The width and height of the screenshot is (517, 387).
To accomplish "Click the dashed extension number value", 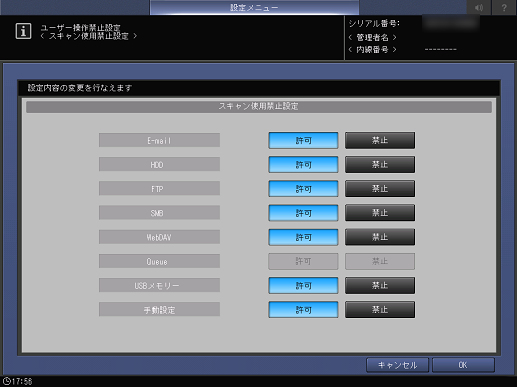I will (x=441, y=50).
